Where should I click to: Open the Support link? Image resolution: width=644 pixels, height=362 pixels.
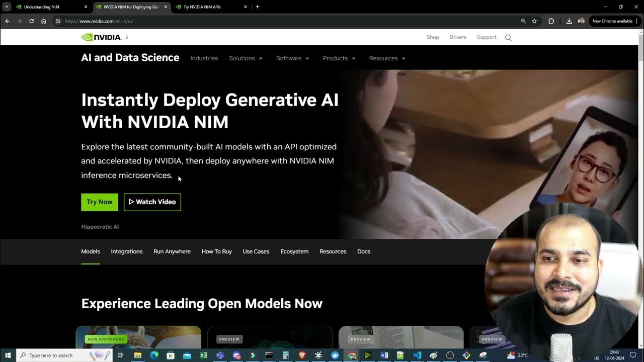point(487,37)
